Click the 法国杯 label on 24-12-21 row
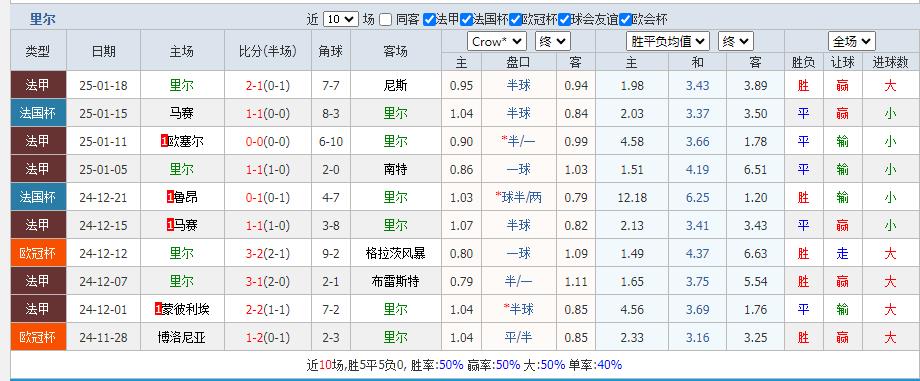 coord(38,197)
